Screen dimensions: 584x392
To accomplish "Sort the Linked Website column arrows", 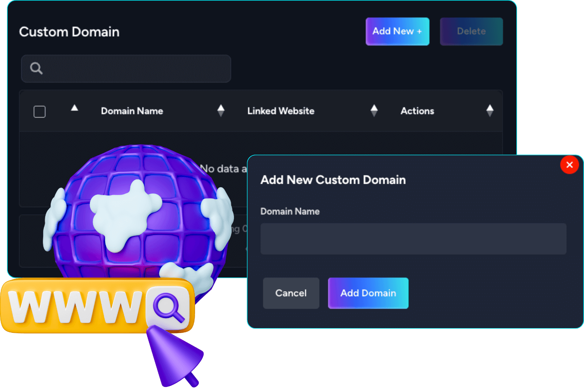I will (x=374, y=111).
